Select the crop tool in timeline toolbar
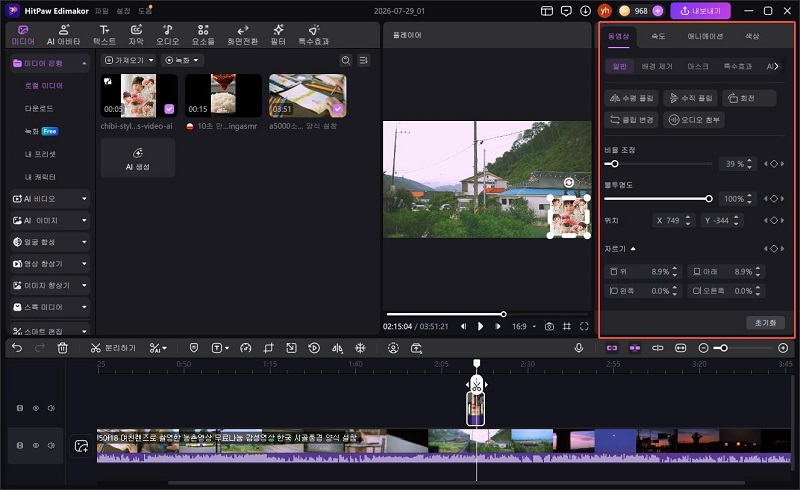 tap(268, 348)
